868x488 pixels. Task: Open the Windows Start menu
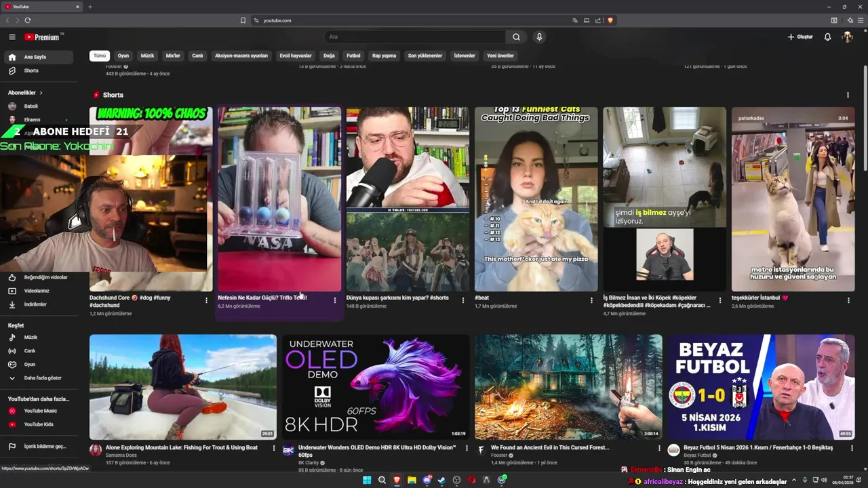click(x=367, y=480)
